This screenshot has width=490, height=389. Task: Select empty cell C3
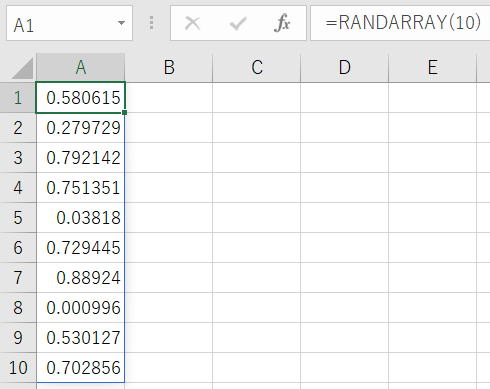(x=257, y=158)
